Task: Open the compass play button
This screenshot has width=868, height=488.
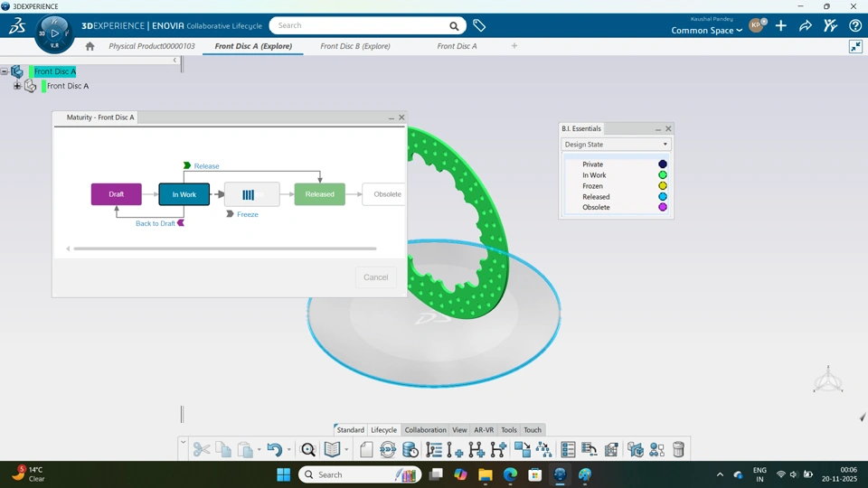Action: click(x=54, y=33)
